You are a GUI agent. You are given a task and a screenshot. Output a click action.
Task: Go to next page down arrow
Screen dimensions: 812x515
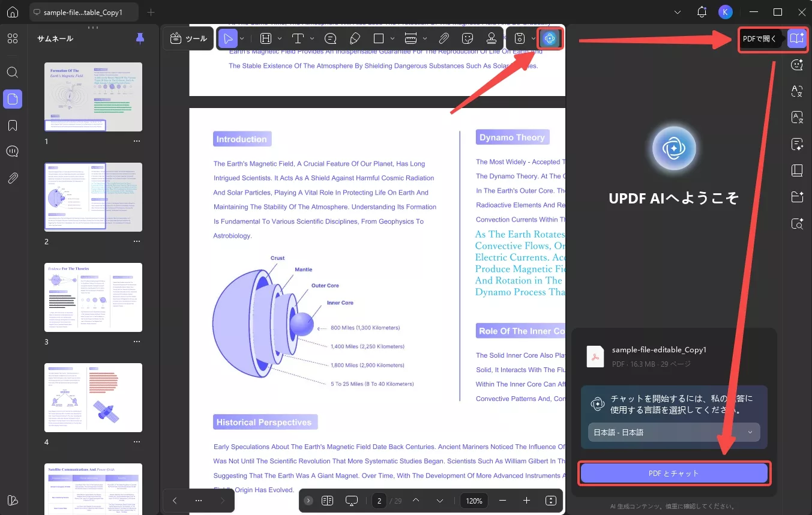pos(440,501)
